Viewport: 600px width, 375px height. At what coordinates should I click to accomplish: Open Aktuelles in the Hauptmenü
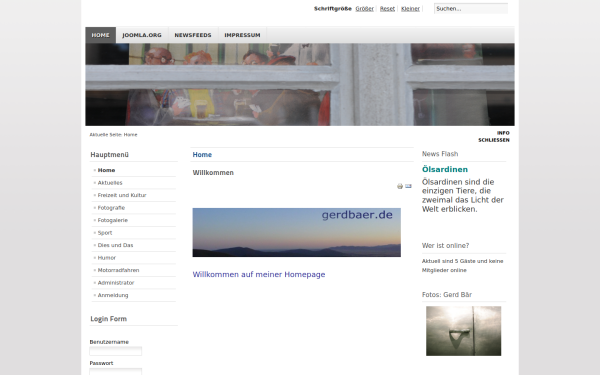(110, 183)
